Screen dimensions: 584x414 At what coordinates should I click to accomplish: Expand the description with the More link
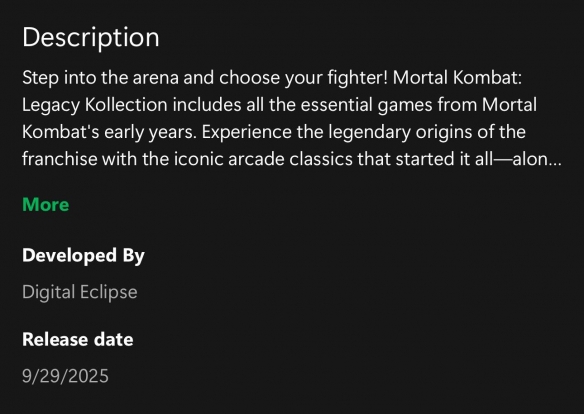(45, 204)
